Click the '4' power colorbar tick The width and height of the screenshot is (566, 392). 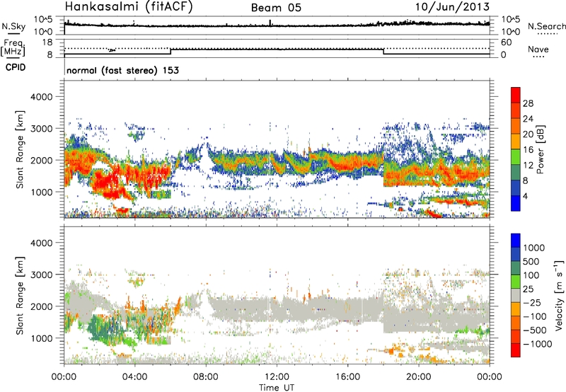click(x=525, y=196)
